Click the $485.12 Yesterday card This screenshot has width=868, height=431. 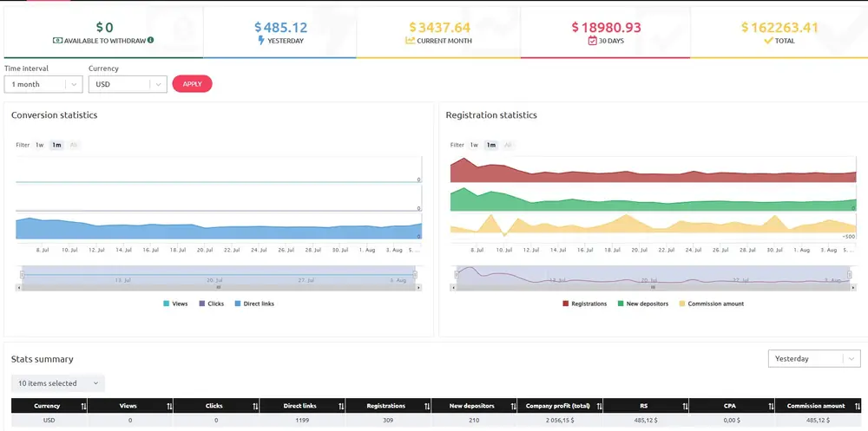pos(280,32)
